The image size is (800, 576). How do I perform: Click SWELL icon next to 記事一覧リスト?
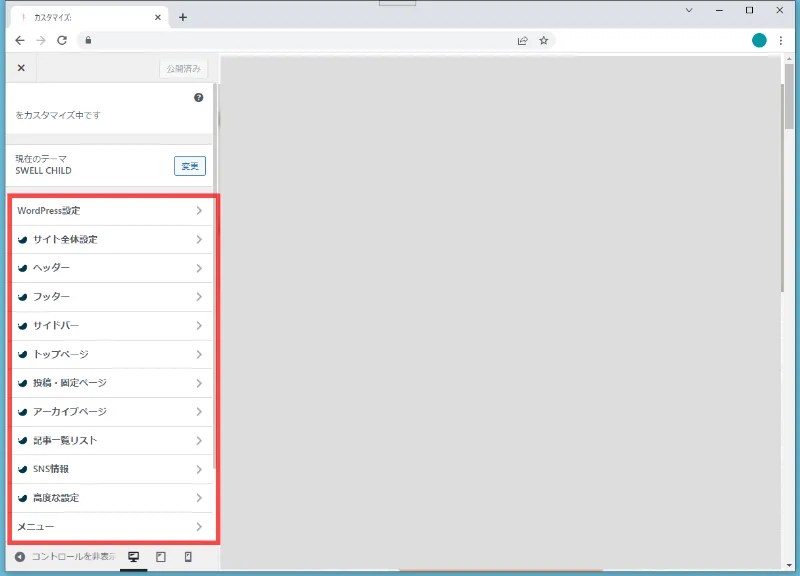[22, 441]
